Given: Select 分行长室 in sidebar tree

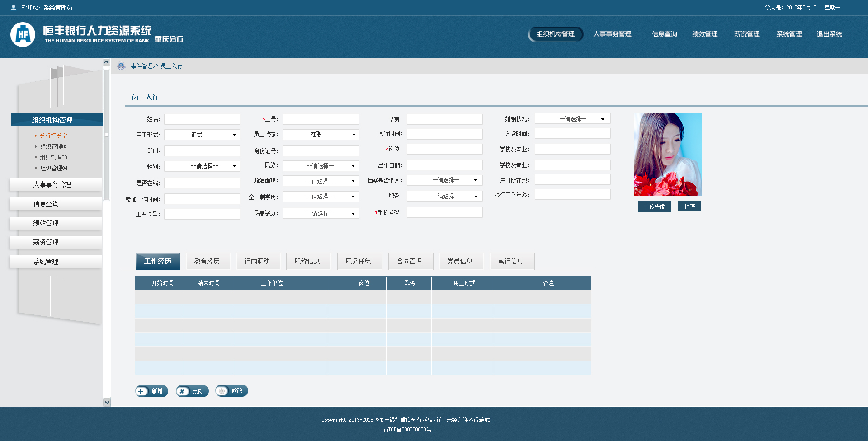Looking at the screenshot, I should point(53,136).
